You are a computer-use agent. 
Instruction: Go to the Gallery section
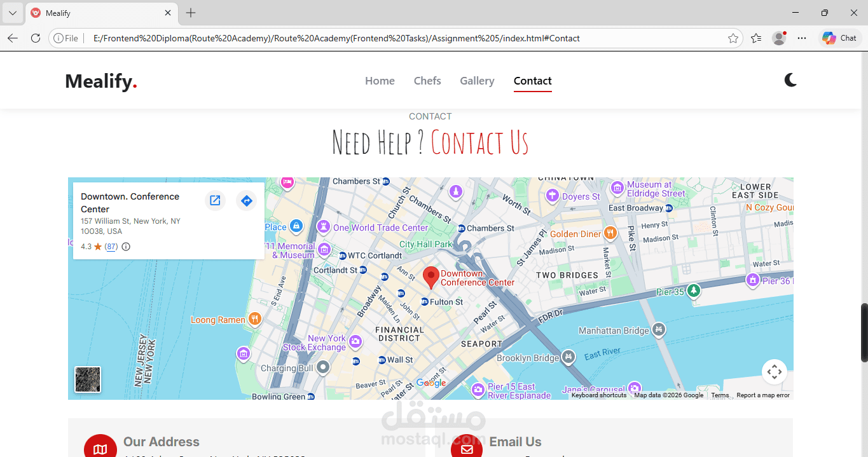point(477,81)
